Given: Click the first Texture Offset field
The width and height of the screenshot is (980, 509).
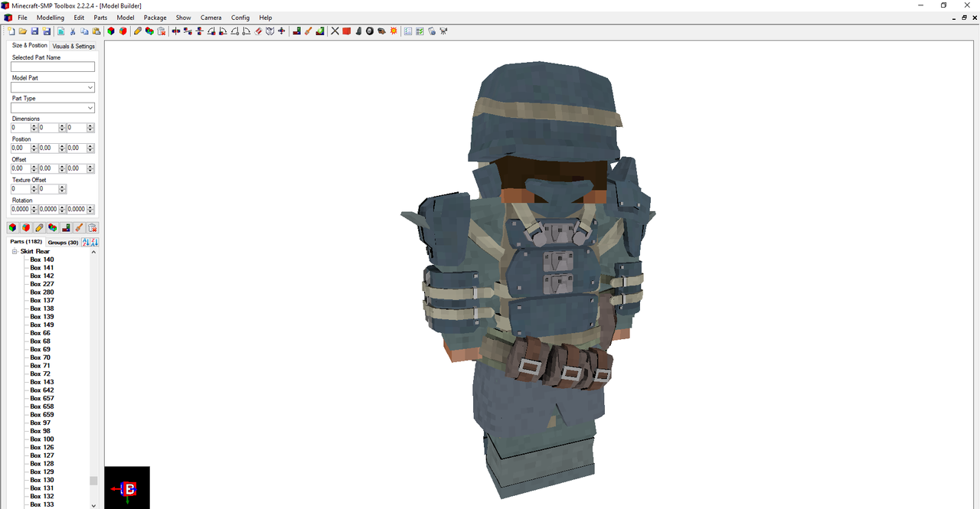Looking at the screenshot, I should (x=21, y=189).
